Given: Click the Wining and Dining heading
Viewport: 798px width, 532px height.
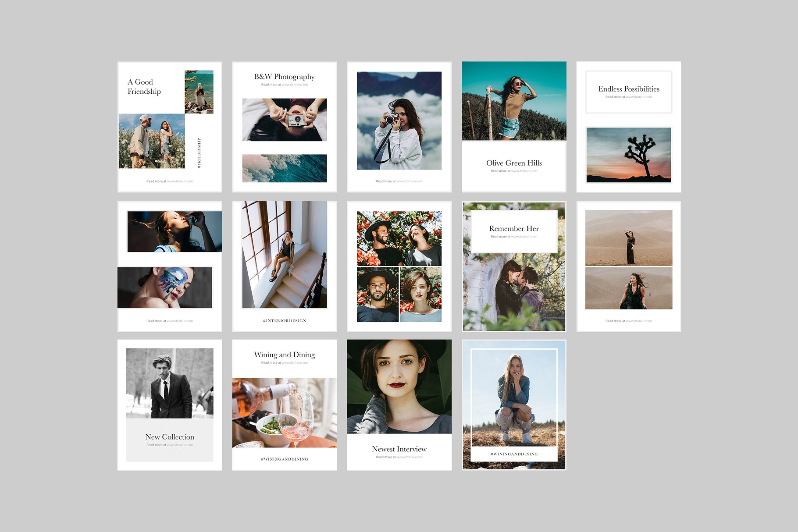Looking at the screenshot, I should pyautogui.click(x=284, y=355).
